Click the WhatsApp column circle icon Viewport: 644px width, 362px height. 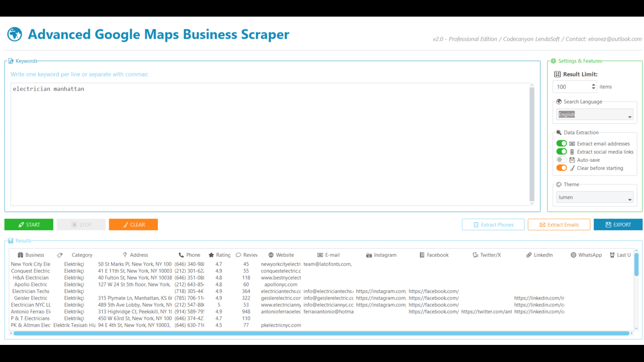(x=574, y=255)
